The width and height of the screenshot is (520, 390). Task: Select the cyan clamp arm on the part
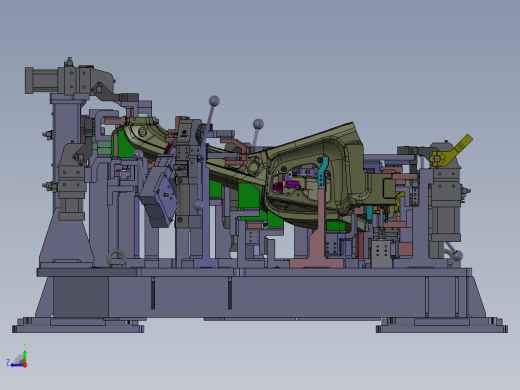[x=323, y=171]
